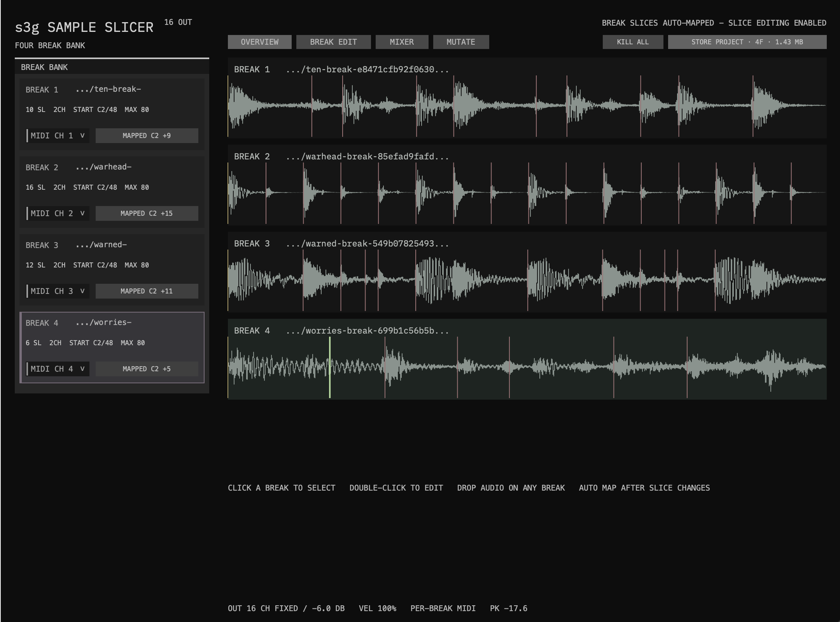840x622 pixels.
Task: Open the MUTATE tab
Action: click(x=461, y=42)
